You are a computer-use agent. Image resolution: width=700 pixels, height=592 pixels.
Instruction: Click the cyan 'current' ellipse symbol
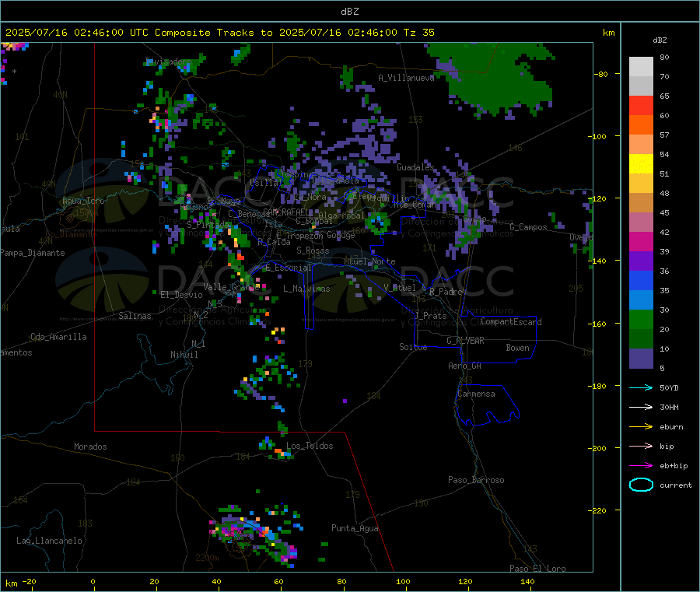coord(641,485)
